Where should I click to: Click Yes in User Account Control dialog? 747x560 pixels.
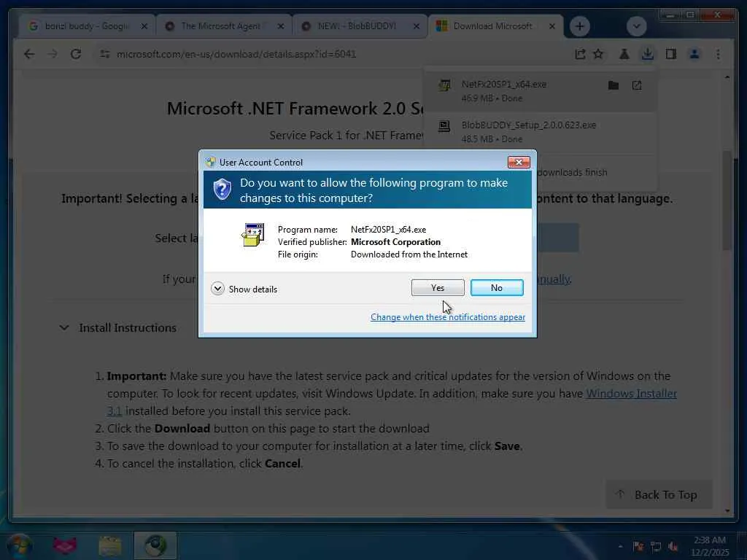438,287
